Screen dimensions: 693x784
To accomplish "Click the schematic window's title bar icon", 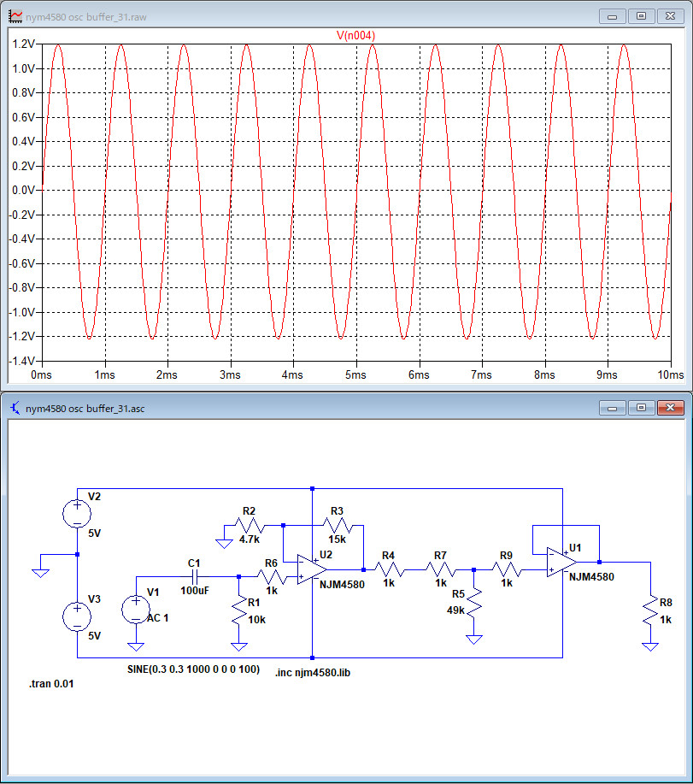I will pyautogui.click(x=15, y=408).
